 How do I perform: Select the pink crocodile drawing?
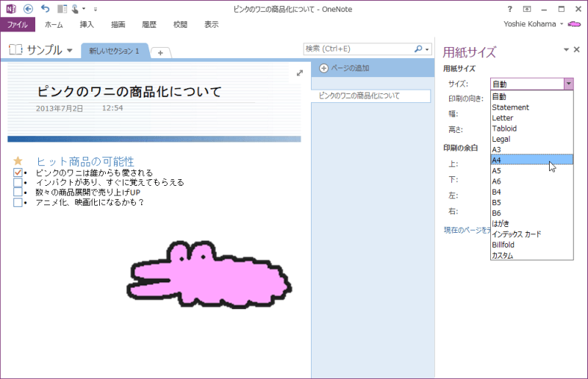209,275
